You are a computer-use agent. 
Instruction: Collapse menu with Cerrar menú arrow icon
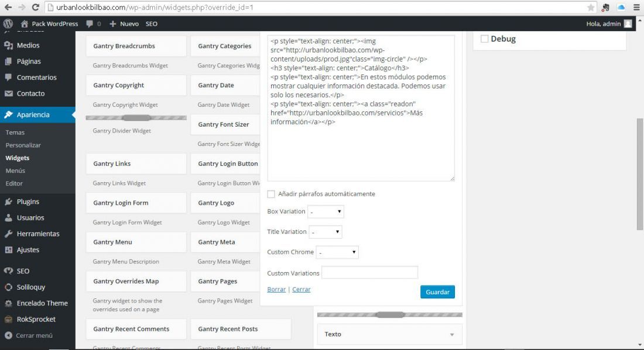8,335
